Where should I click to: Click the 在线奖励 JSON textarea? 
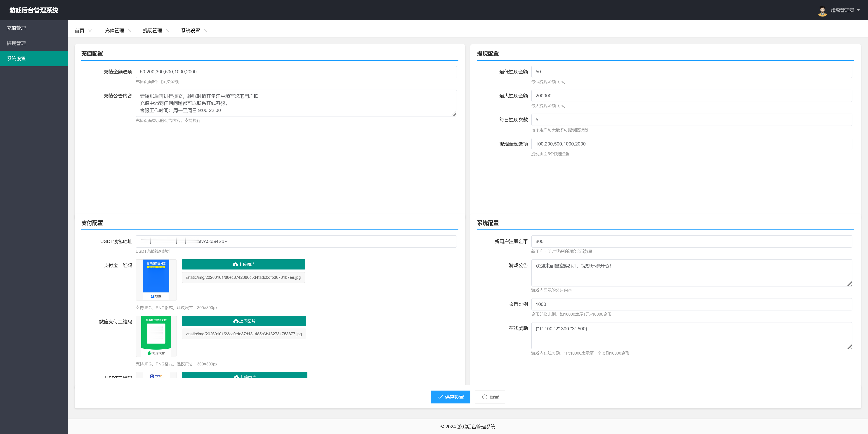point(691,336)
